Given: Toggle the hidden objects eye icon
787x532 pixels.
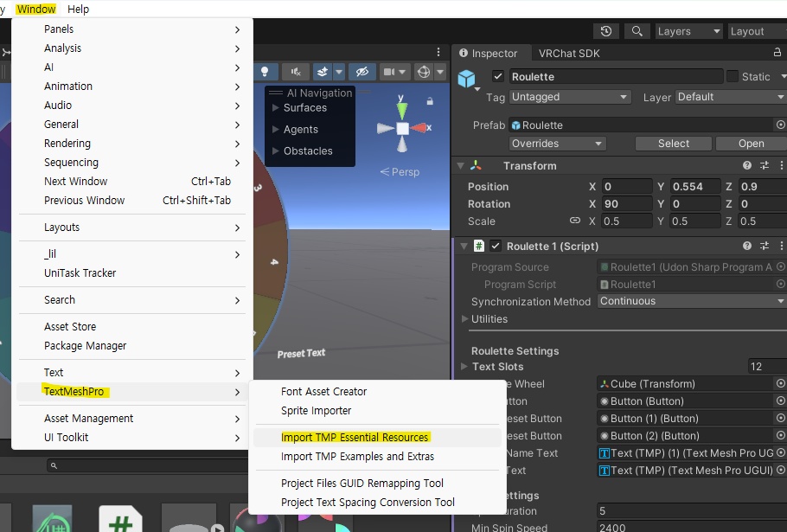Looking at the screenshot, I should point(362,73).
